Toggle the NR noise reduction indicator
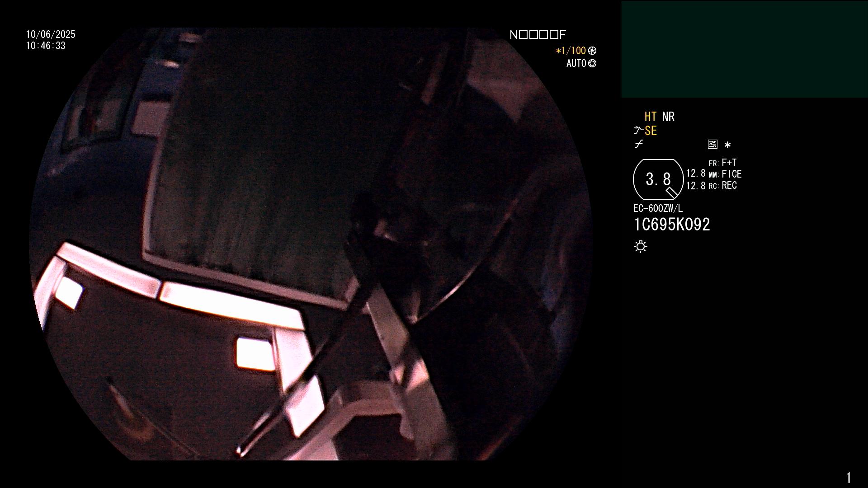 (668, 117)
